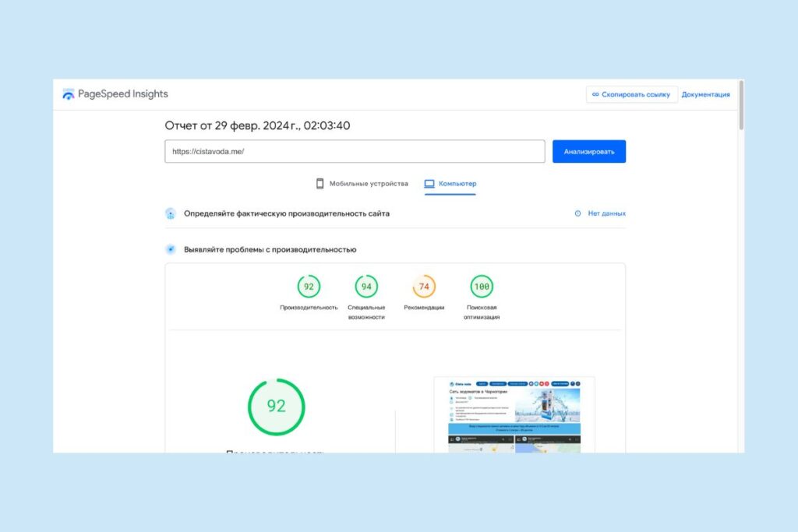Image resolution: width=798 pixels, height=532 pixels.
Task: Jump to the Специальные возможности score 94
Action: [366, 287]
